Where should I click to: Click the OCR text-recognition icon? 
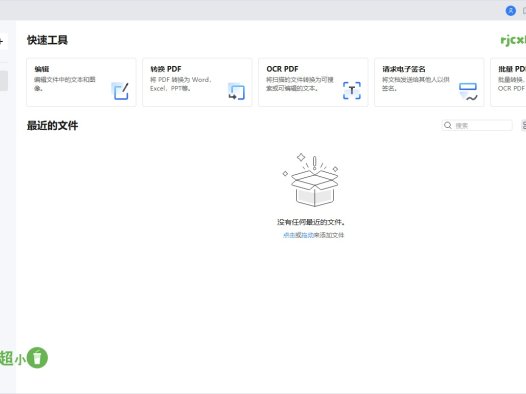pos(352,91)
